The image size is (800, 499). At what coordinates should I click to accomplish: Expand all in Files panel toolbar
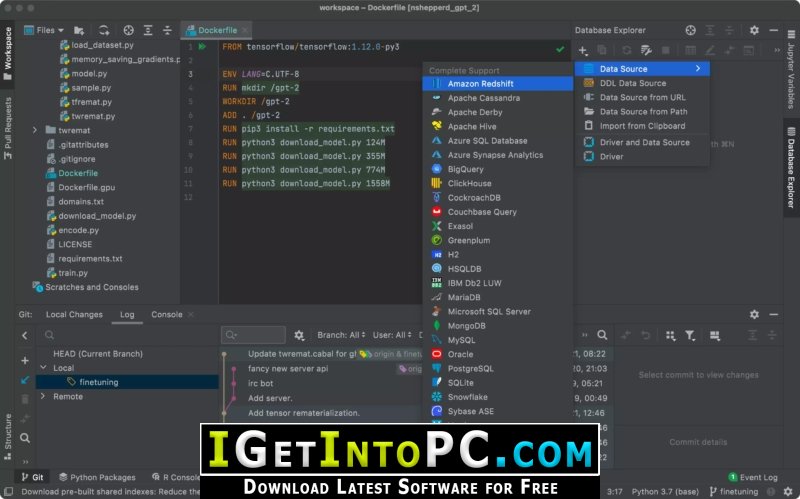[148, 30]
